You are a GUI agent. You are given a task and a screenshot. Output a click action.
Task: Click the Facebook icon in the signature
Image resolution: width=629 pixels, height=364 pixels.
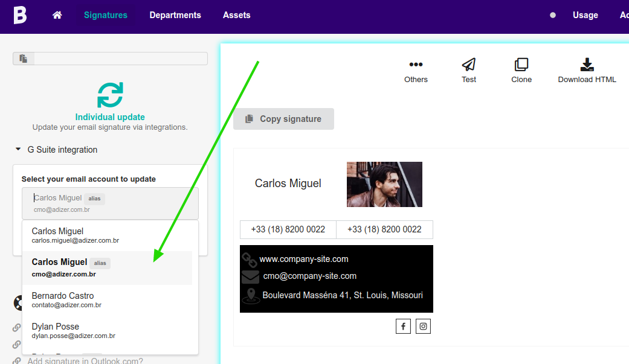(x=403, y=325)
